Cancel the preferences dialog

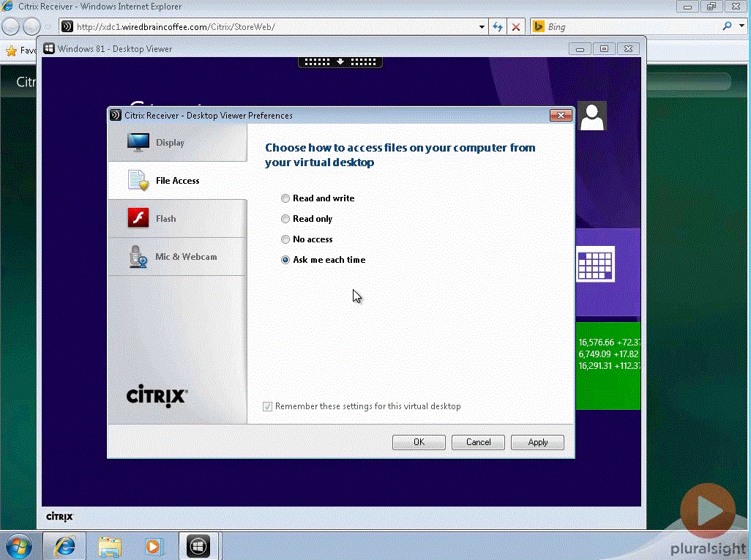pyautogui.click(x=478, y=442)
